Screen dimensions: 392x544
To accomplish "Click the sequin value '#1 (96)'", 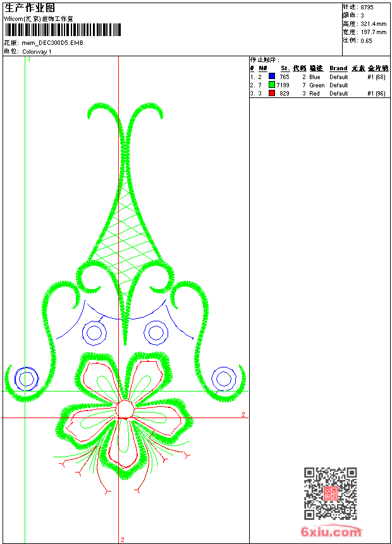I will (x=376, y=94).
